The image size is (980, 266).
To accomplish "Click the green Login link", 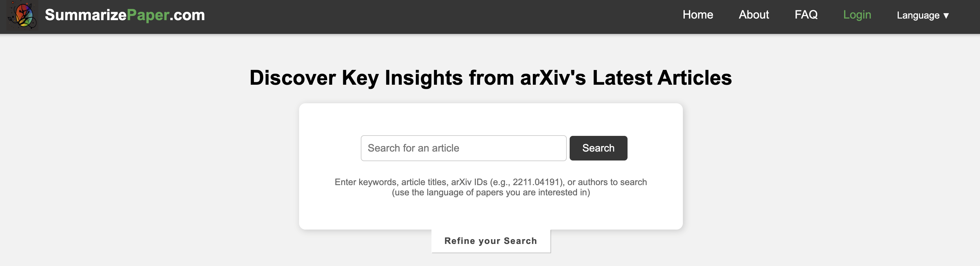I will click(857, 15).
